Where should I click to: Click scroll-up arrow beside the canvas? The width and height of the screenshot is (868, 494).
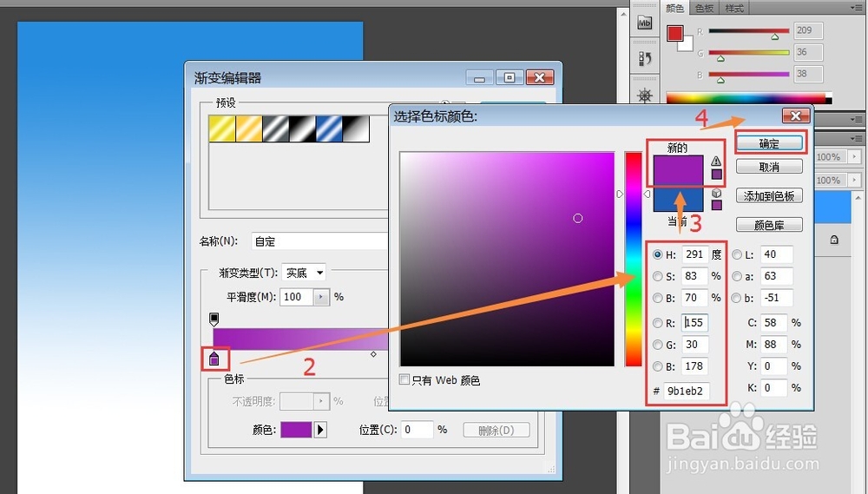[x=624, y=14]
